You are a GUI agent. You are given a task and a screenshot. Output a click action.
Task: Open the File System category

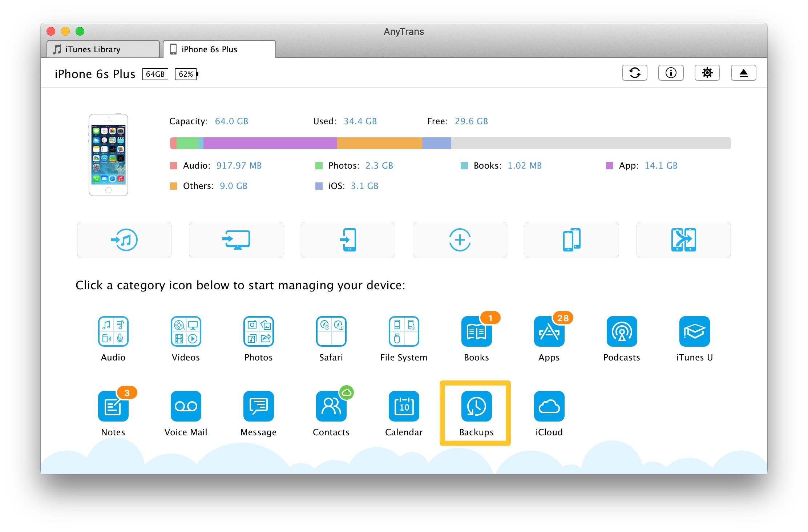point(404,331)
